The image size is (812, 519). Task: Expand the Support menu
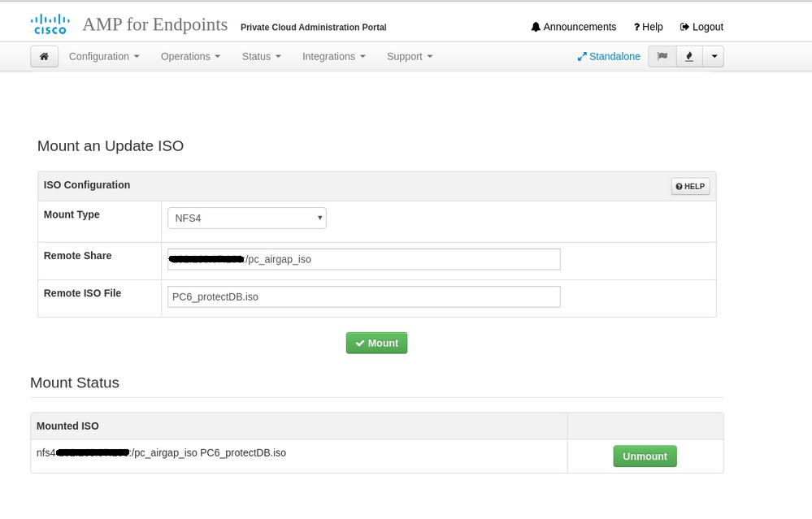point(410,56)
